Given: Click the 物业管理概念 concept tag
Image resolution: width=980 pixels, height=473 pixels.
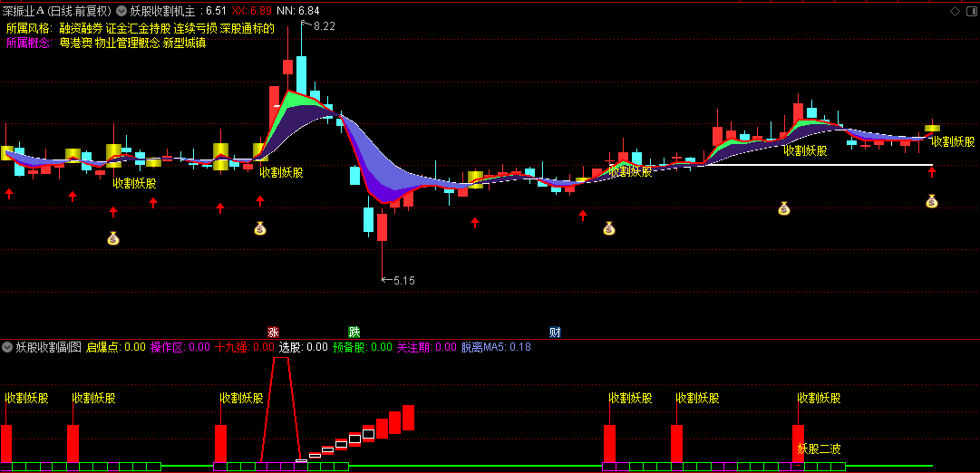Looking at the screenshot, I should [x=127, y=43].
